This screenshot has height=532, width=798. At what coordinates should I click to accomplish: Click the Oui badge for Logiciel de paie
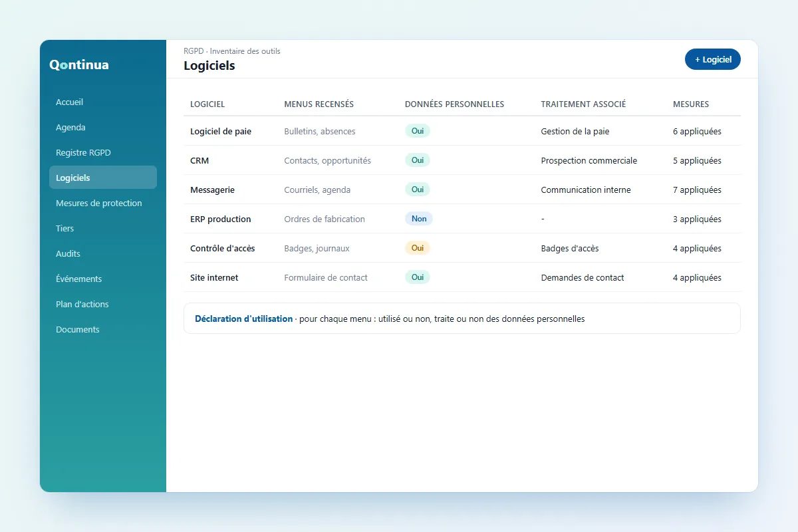click(418, 131)
